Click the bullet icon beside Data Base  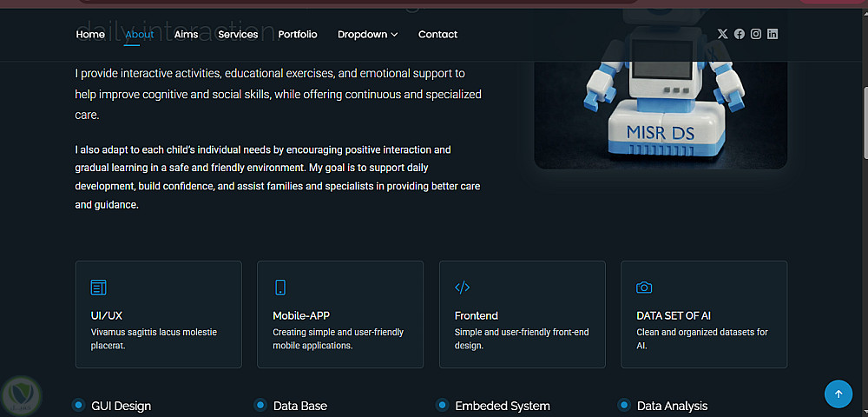coord(260,405)
